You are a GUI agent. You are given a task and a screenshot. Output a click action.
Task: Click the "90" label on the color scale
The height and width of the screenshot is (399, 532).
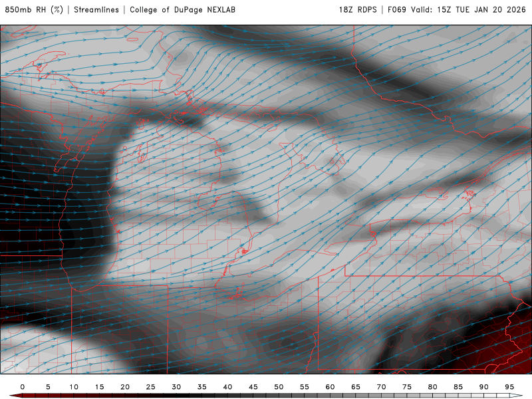tap(484, 387)
